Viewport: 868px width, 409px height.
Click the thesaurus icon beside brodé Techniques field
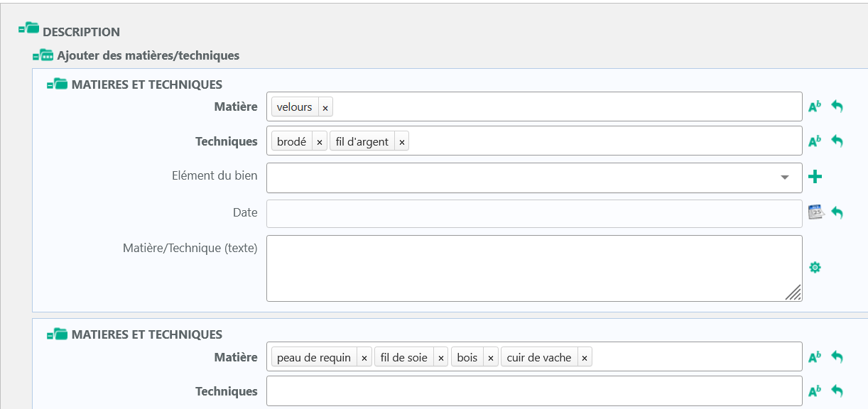[x=815, y=141]
